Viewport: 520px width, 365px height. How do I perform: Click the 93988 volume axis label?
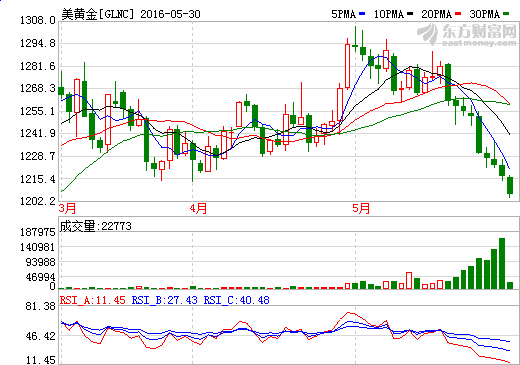click(40, 262)
